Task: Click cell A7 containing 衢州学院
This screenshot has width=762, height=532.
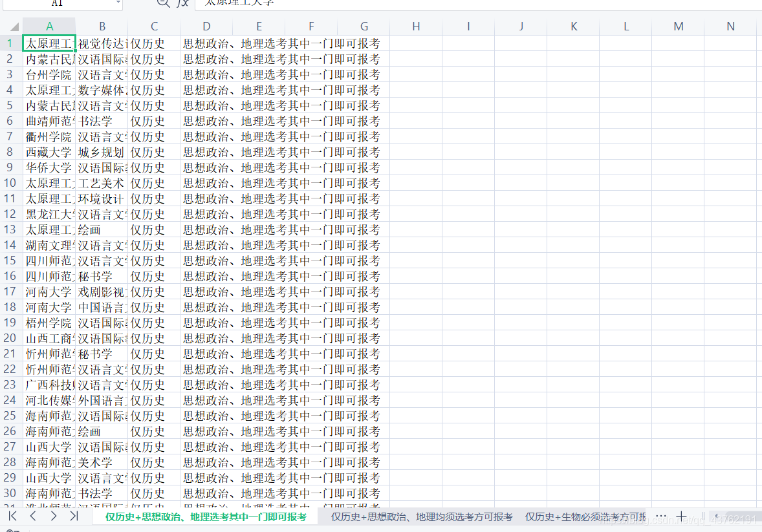Action: [49, 136]
